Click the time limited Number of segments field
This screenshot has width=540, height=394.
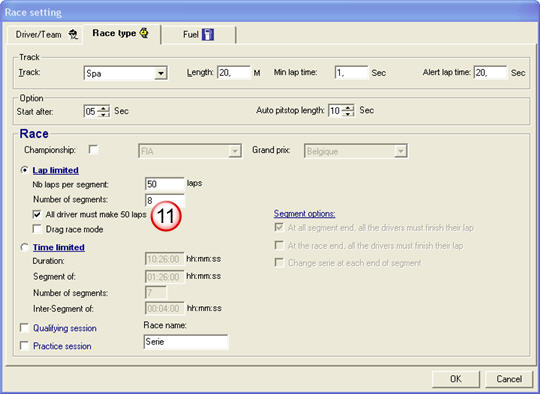point(156,293)
